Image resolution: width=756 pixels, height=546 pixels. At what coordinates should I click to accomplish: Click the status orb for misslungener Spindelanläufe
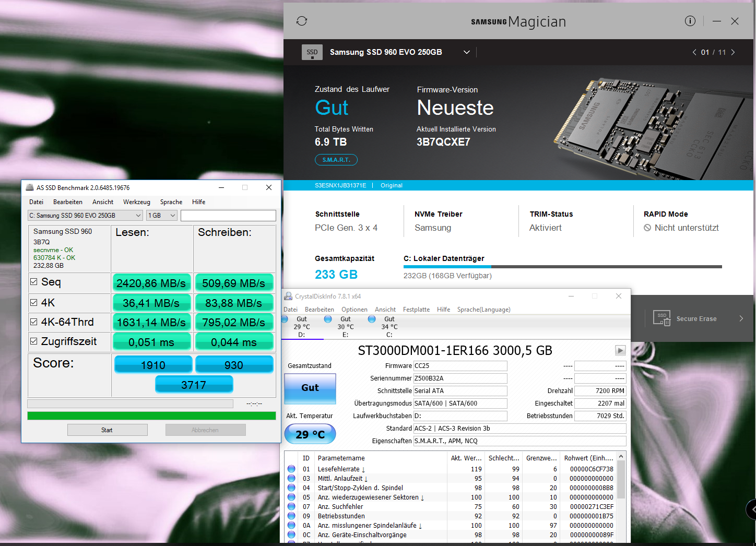[291, 525]
